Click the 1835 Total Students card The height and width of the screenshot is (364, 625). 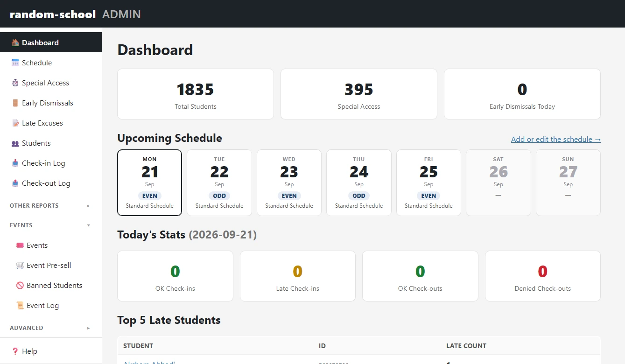196,94
